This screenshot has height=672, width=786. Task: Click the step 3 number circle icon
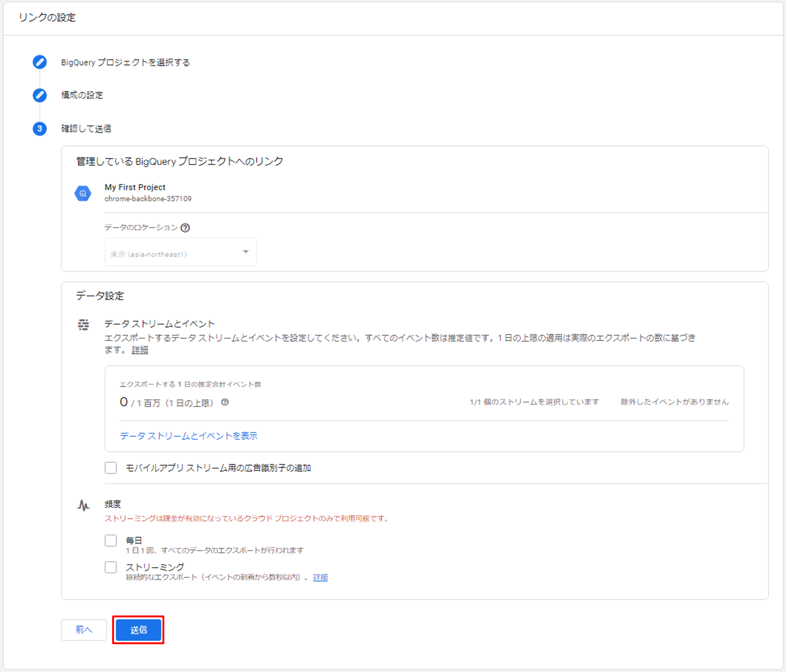tap(39, 129)
